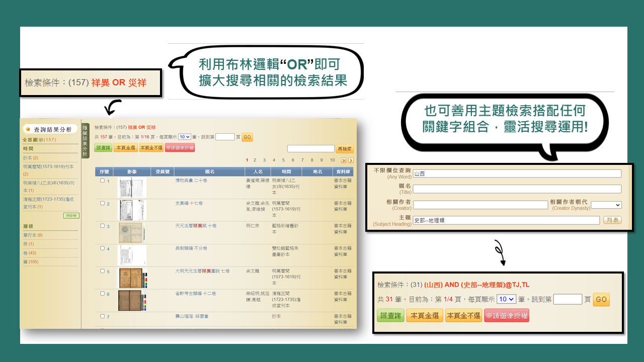The width and height of the screenshot is (644, 362).
Task: Open thumbnail image of 大明天元玉曆祥異圖說
Action: tap(133, 278)
